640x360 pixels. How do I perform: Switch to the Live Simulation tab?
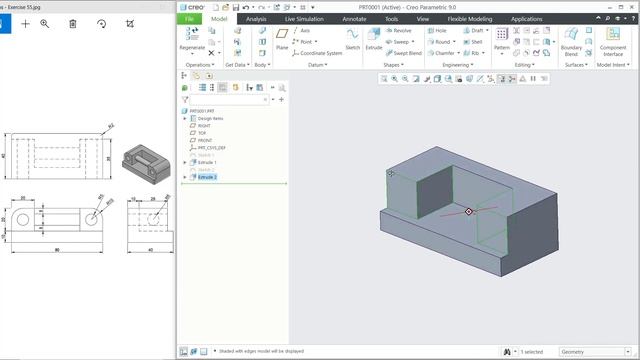304,19
